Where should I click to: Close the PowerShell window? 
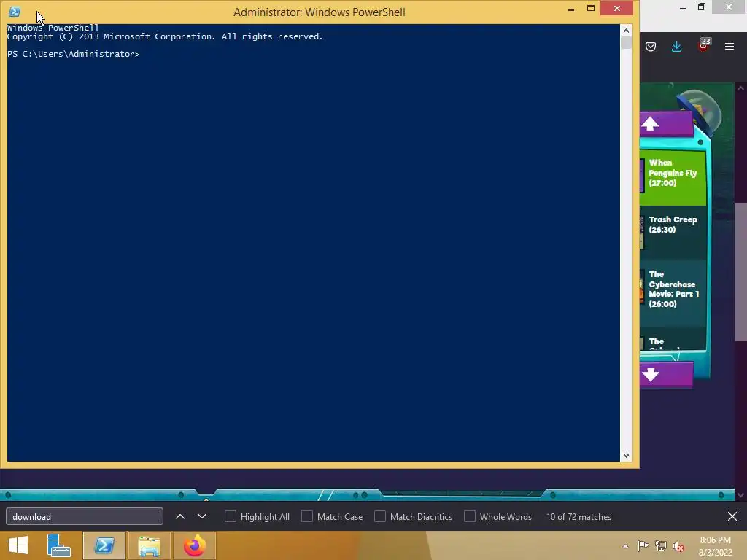pos(617,9)
